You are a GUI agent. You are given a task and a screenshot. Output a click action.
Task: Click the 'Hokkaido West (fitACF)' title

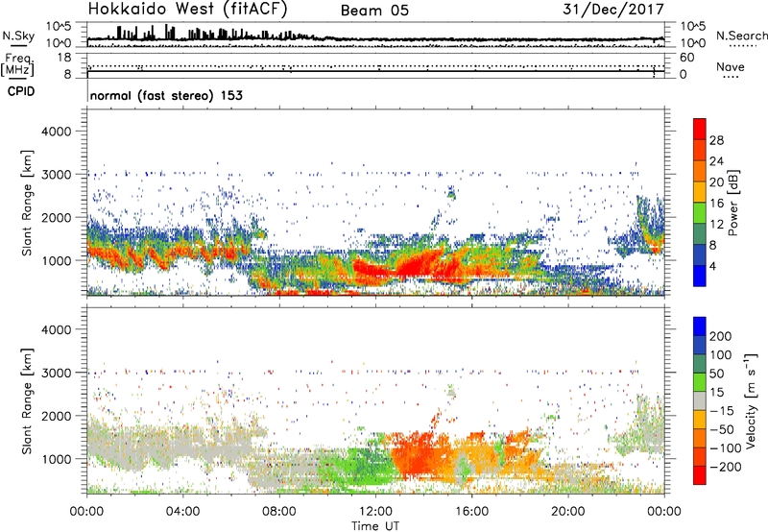click(187, 9)
